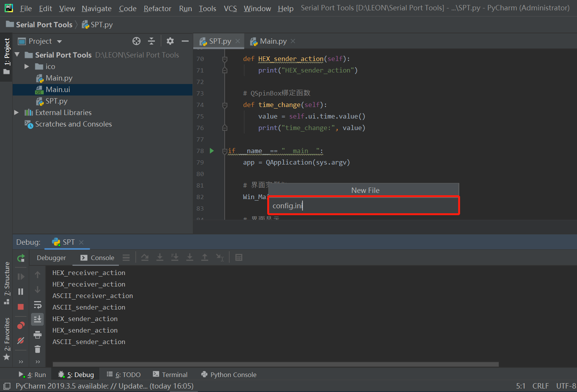Screen dimensions: 577x392
Task: Select the Console tab
Action: (x=97, y=258)
